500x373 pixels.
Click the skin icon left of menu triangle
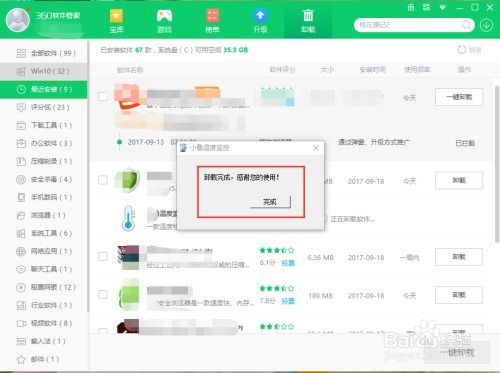426,7
